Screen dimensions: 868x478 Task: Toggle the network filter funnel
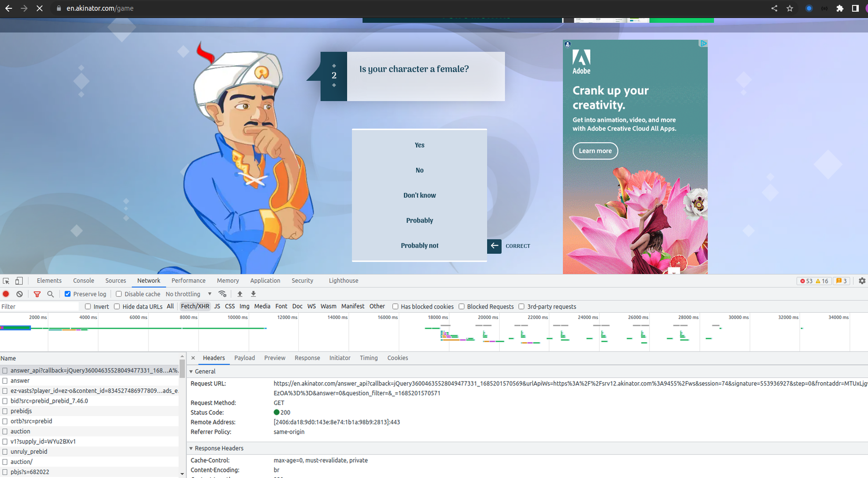pyautogui.click(x=37, y=294)
